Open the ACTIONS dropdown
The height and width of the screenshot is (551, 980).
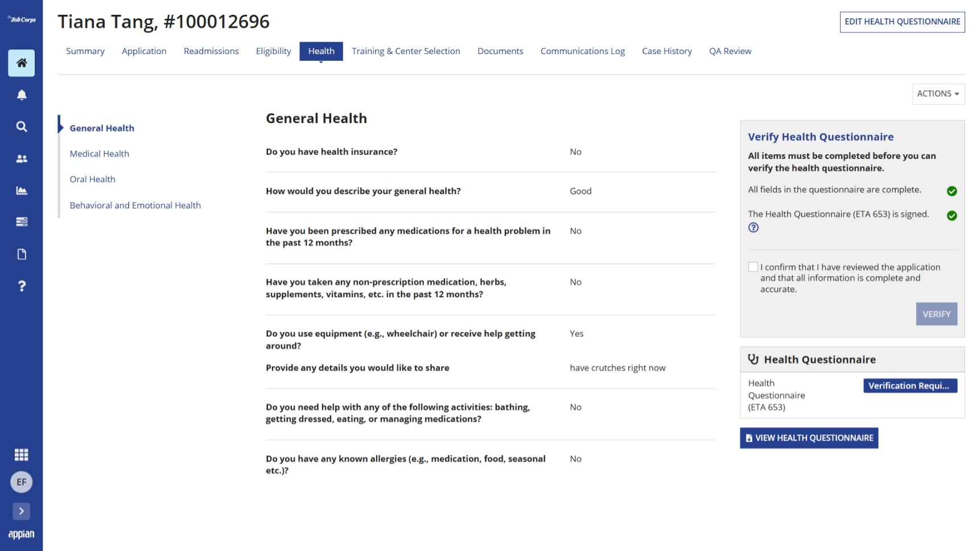938,94
